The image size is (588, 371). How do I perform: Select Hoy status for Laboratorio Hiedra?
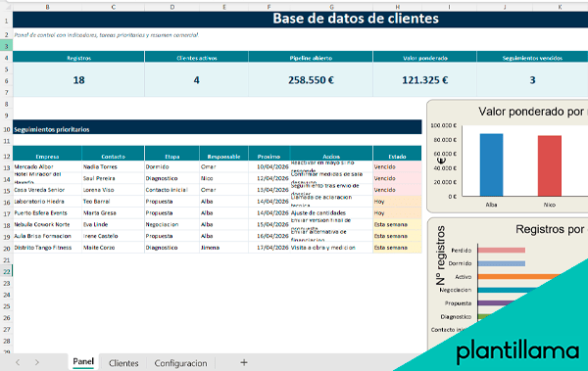[397, 202]
